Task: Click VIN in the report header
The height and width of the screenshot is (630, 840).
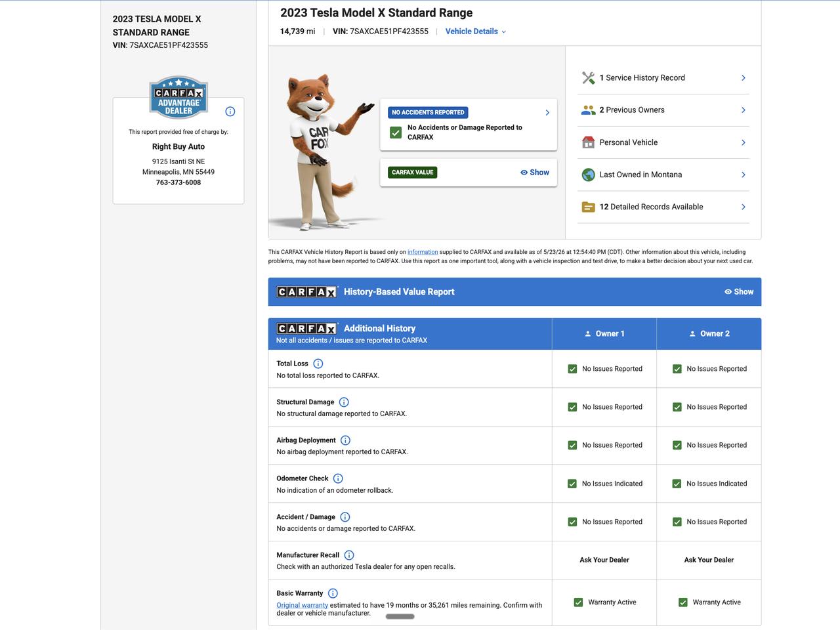Action: pos(381,31)
